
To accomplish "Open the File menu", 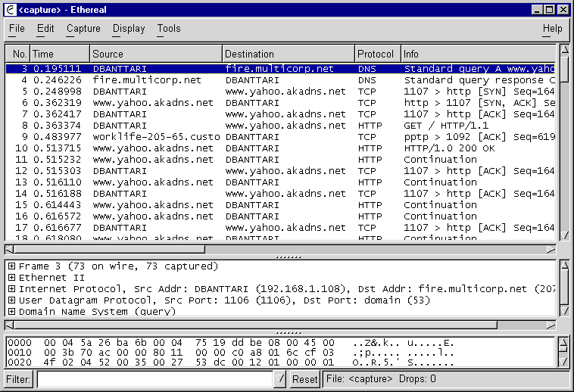I will coord(17,29).
